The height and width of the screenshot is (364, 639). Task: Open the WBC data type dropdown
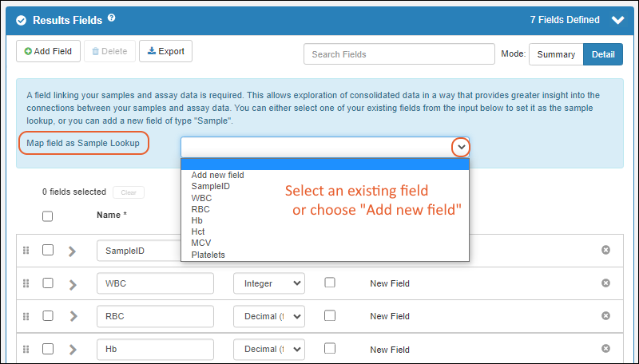(268, 283)
